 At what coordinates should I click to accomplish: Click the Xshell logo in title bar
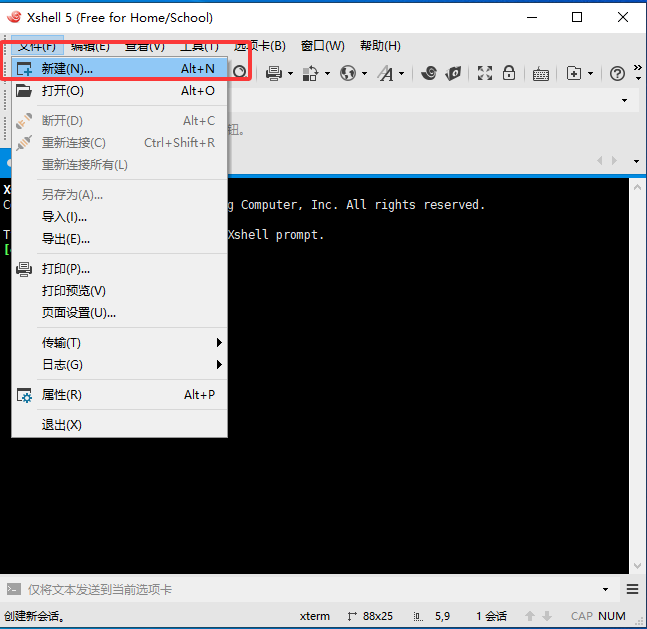14,17
